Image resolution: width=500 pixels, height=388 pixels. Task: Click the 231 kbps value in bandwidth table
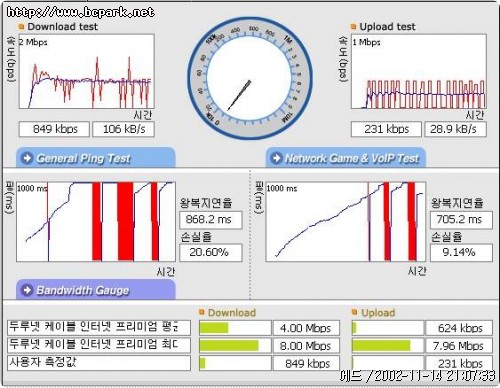coord(459,363)
